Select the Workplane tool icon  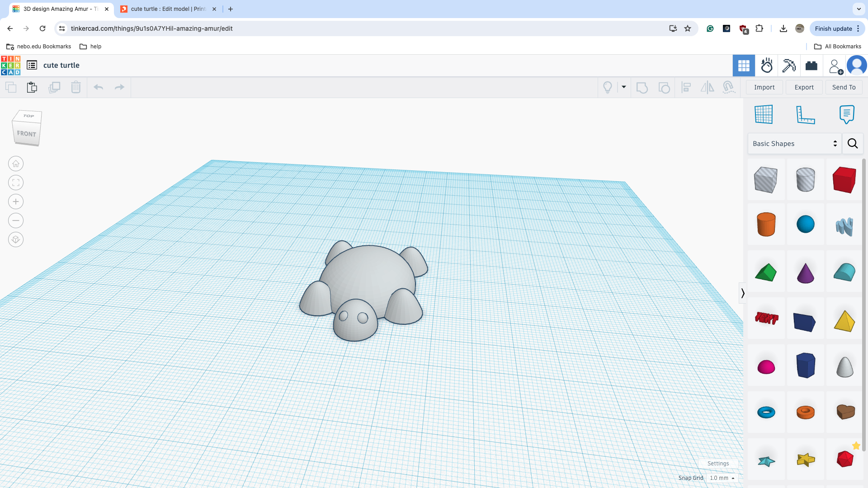(764, 114)
